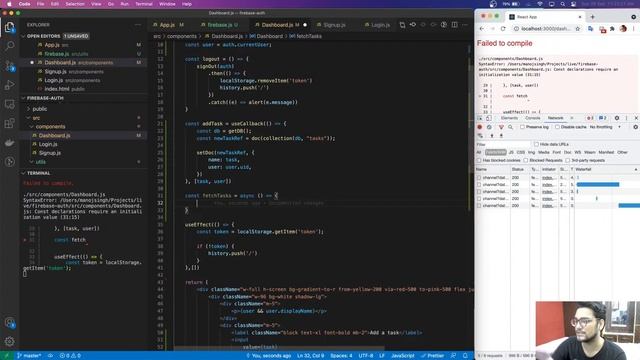Open Network panel settings gear

click(636, 127)
